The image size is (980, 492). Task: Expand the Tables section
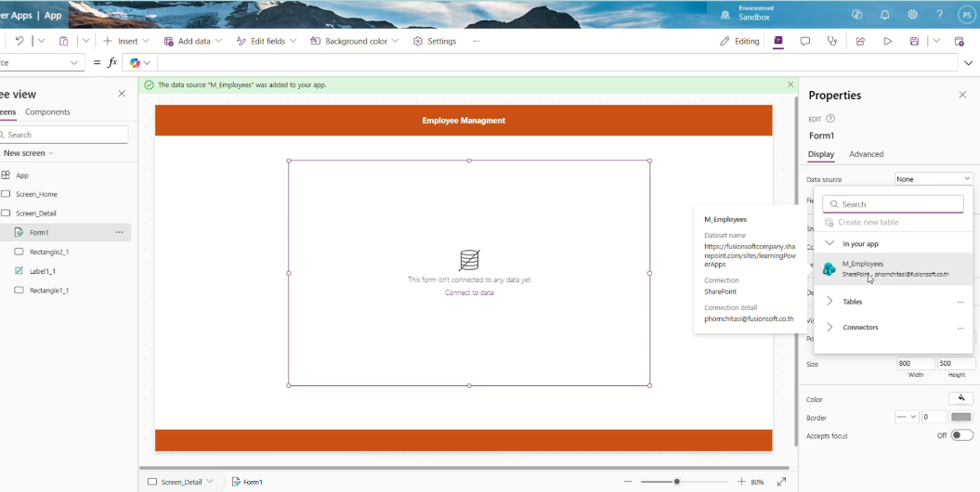click(830, 302)
